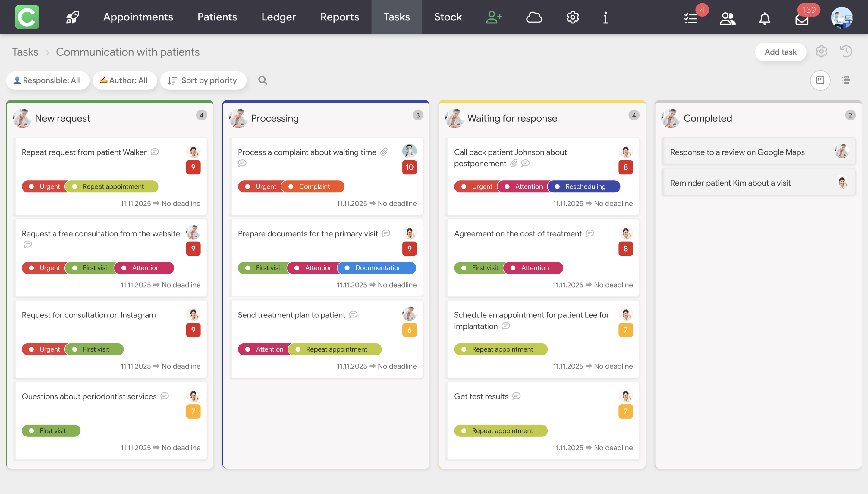Open the Sort by priority dropdown

pyautogui.click(x=203, y=80)
